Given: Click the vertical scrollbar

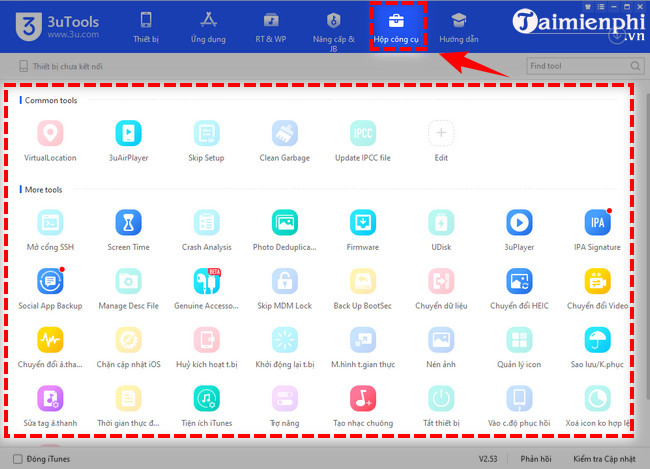Looking at the screenshot, I should [647, 247].
